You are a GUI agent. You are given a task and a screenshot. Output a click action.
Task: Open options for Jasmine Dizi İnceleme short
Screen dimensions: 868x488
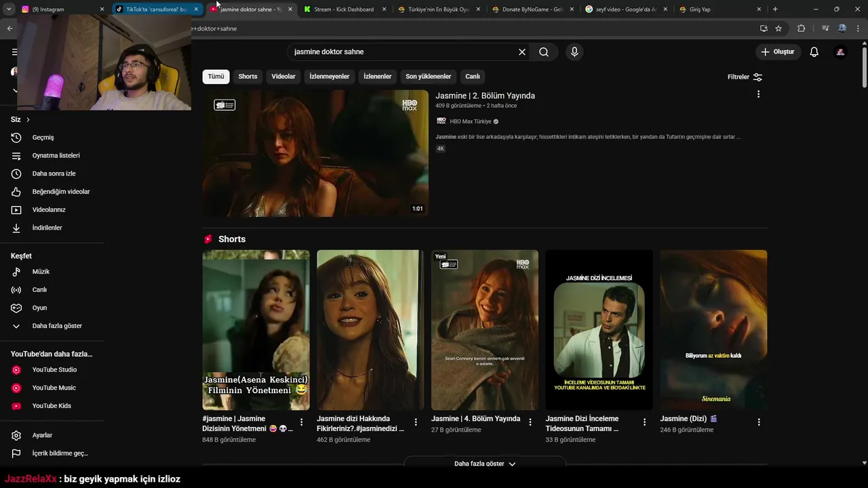coord(644,422)
